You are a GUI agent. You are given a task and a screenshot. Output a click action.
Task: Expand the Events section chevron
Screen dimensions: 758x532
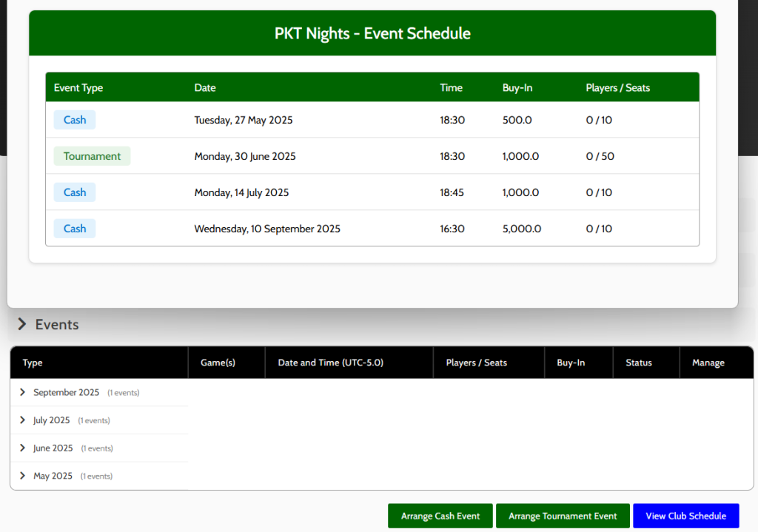22,325
